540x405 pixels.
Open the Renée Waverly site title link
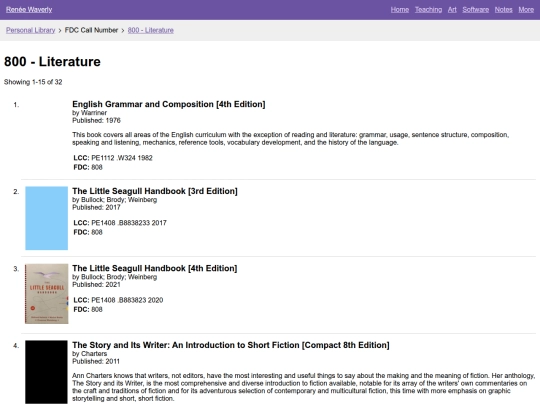point(29,10)
